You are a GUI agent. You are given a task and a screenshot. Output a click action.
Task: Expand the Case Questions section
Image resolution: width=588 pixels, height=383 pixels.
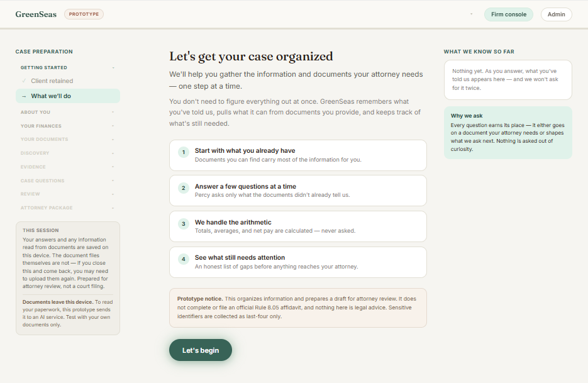(x=113, y=181)
